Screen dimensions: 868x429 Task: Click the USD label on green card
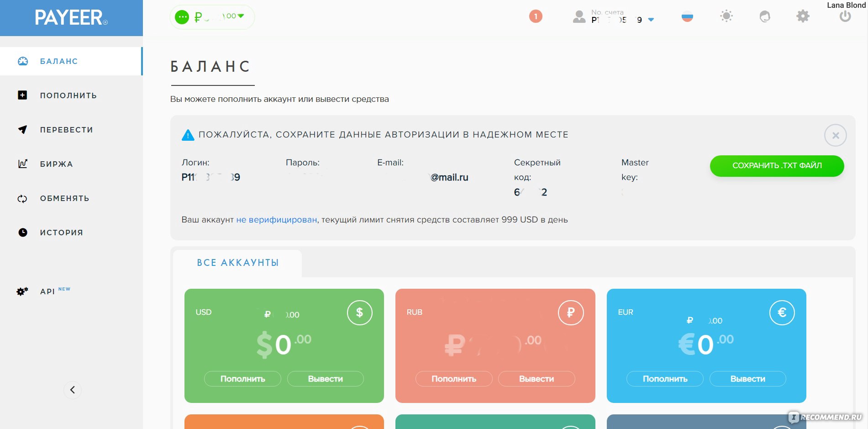(204, 312)
